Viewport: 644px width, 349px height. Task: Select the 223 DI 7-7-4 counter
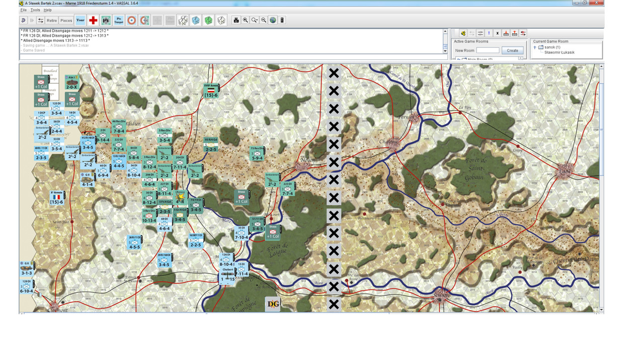[x=288, y=189]
